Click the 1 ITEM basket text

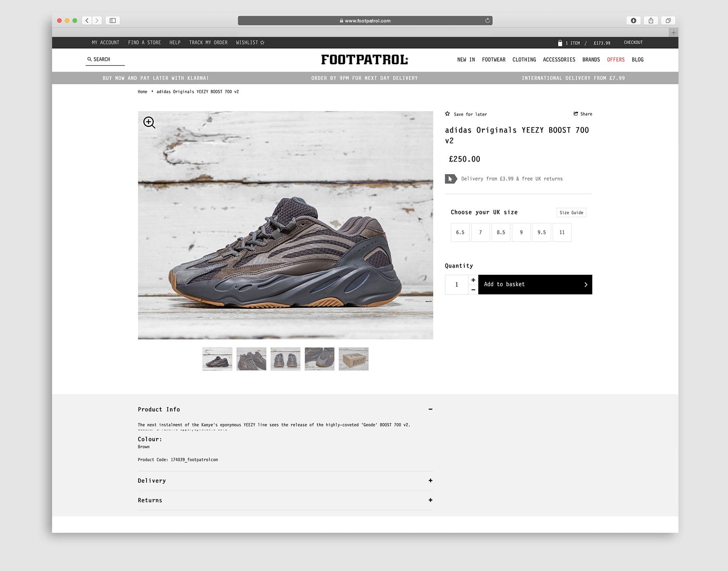pos(573,43)
